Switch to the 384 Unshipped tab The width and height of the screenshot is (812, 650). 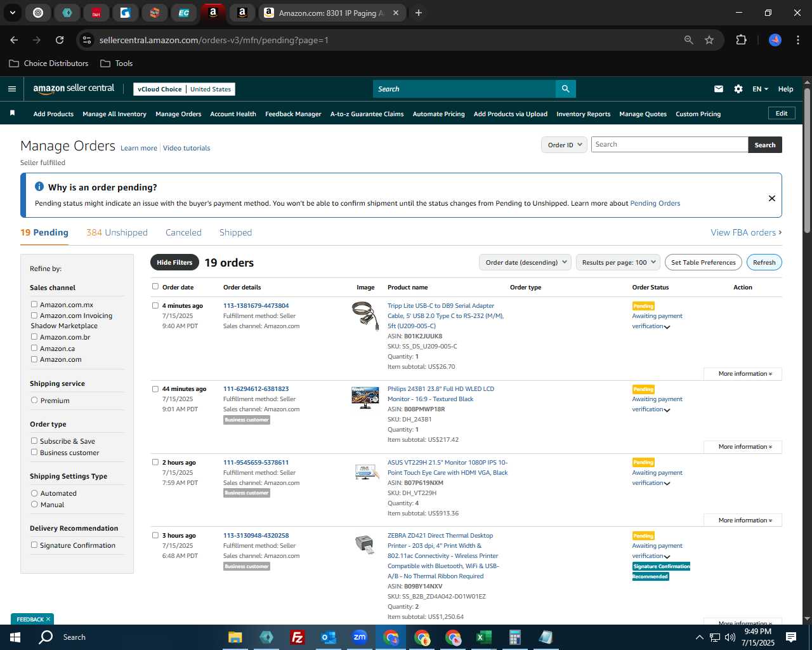117,232
